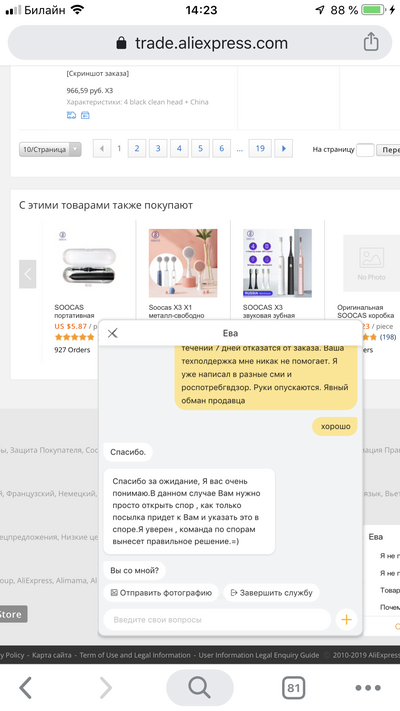Close the Ева chat with X
The image size is (400, 711).
pos(112,333)
